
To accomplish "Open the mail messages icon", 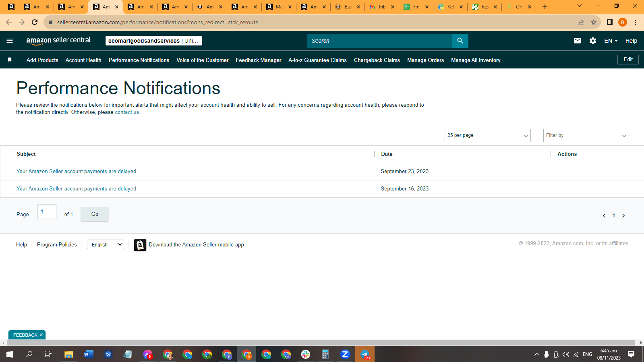I will [577, 41].
